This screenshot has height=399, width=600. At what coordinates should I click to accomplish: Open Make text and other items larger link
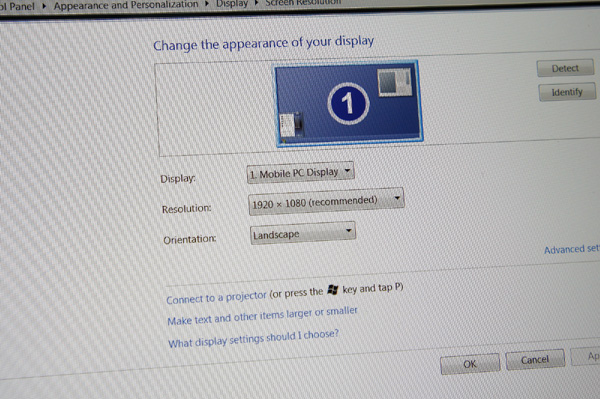(262, 316)
